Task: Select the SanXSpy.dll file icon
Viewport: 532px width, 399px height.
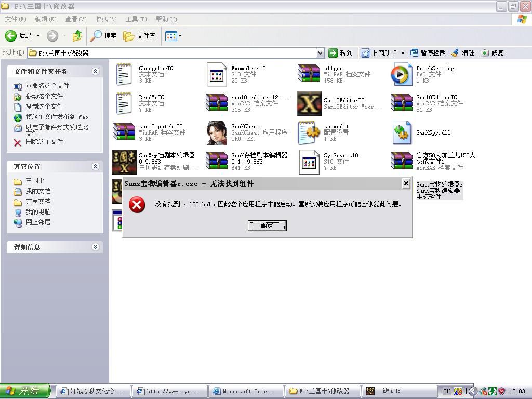Action: (402, 133)
